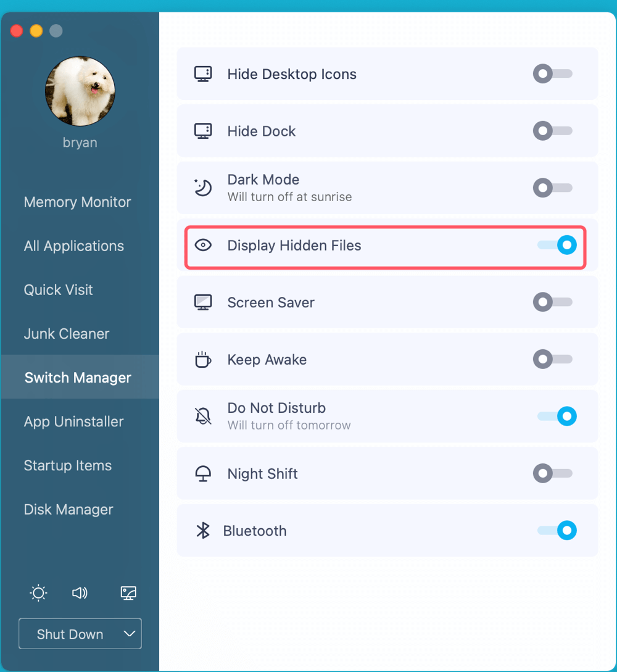Click the dog profile picture avatar
This screenshot has width=617, height=672.
click(x=80, y=91)
